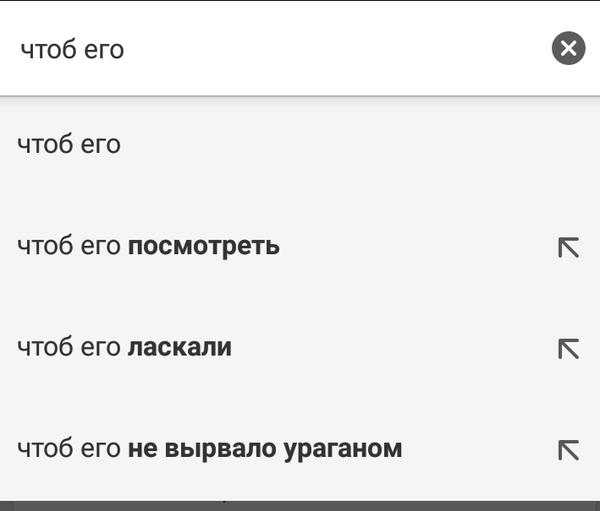Run the second autocomplete suggestion ending in "посмотреть"
This screenshot has width=600, height=511.
tap(149, 246)
